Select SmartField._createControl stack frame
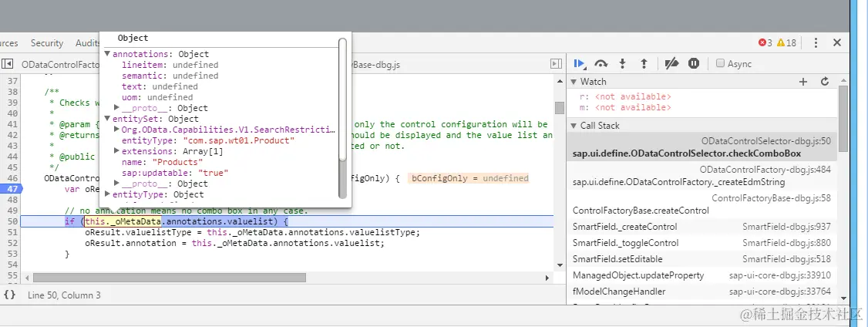The height and width of the screenshot is (327, 868). tap(701, 227)
